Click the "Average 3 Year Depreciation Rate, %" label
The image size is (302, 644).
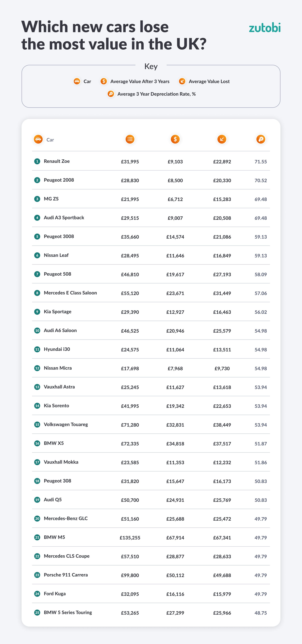click(157, 94)
